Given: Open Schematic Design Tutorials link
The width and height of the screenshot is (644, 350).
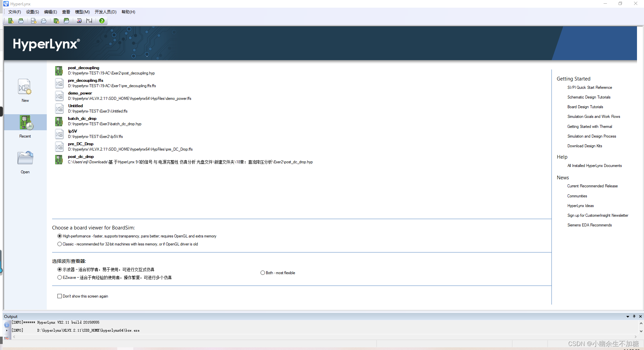Looking at the screenshot, I should pyautogui.click(x=589, y=97).
